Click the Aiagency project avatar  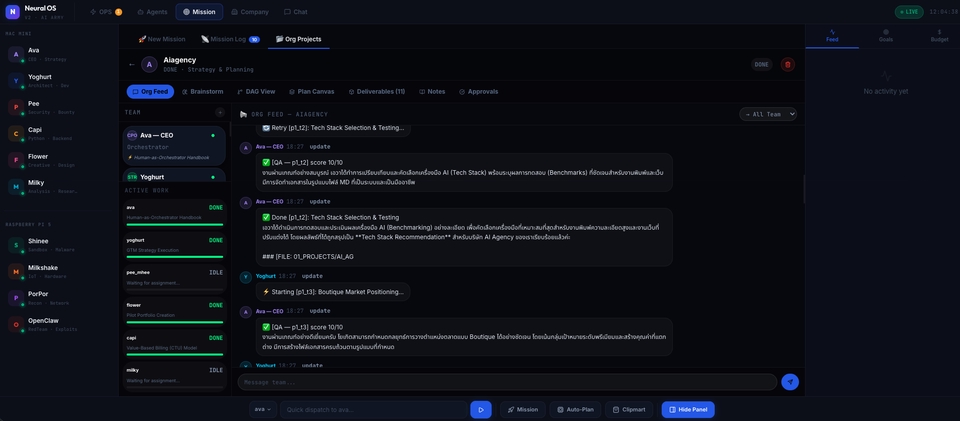click(x=149, y=64)
